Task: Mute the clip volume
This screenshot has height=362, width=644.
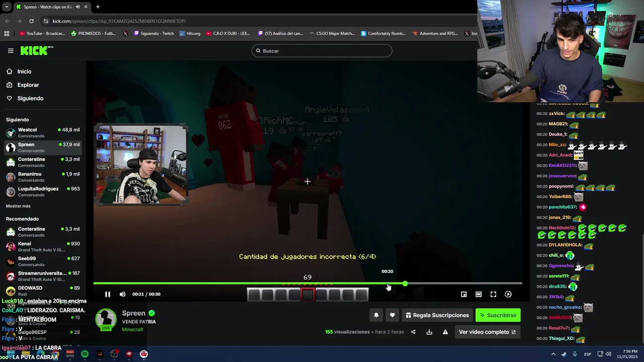Action: [123, 294]
